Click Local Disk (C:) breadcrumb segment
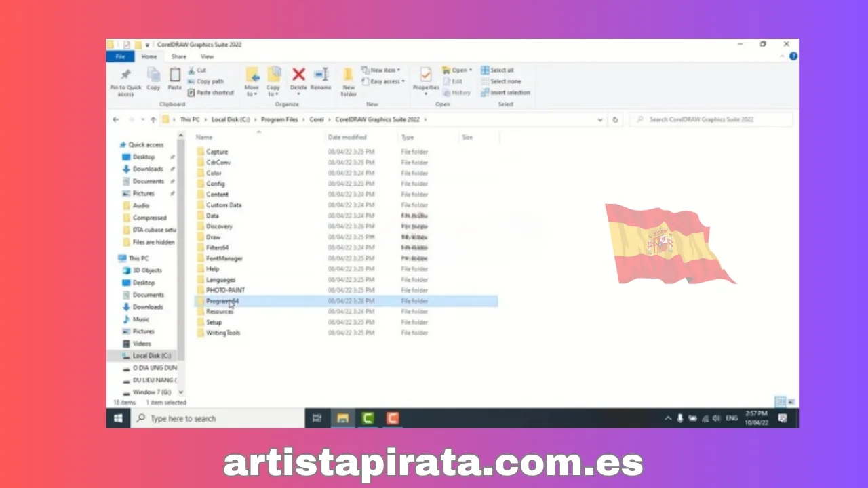 coord(231,119)
